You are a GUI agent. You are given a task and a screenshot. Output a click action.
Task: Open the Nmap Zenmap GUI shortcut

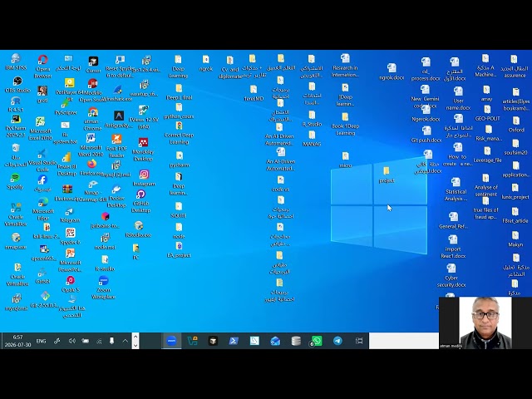pos(92,191)
